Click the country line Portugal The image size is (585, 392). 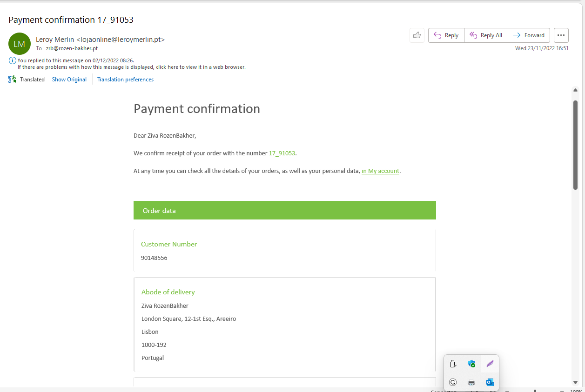click(153, 358)
